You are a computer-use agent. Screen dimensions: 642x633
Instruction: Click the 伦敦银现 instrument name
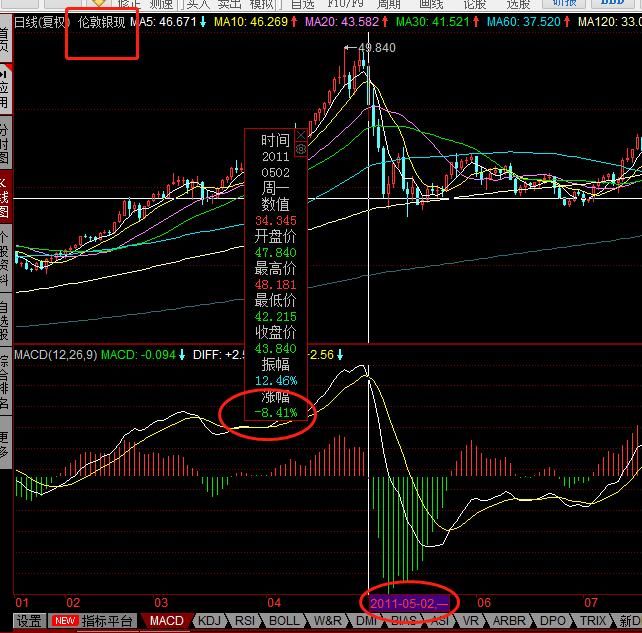(x=102, y=22)
